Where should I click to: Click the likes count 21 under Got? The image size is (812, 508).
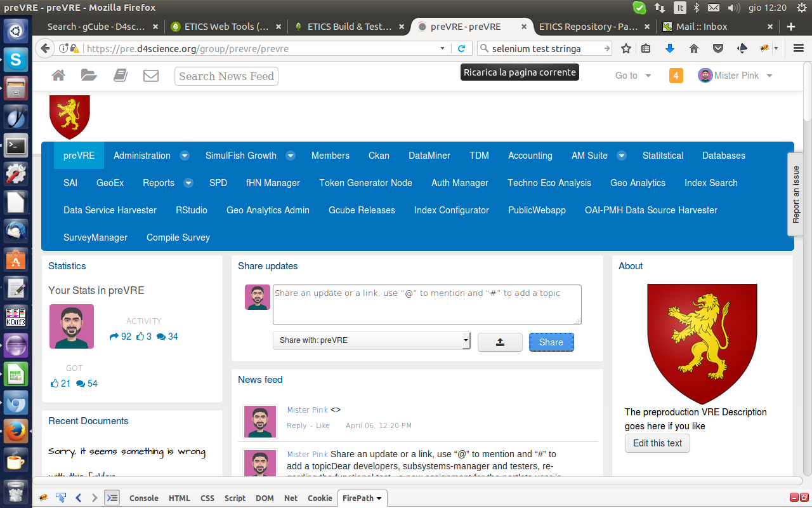pos(61,384)
